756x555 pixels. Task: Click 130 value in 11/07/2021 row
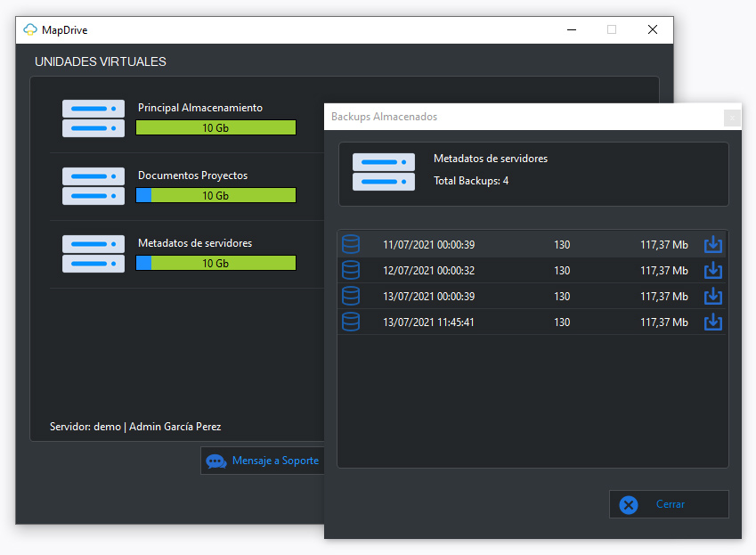coord(562,245)
